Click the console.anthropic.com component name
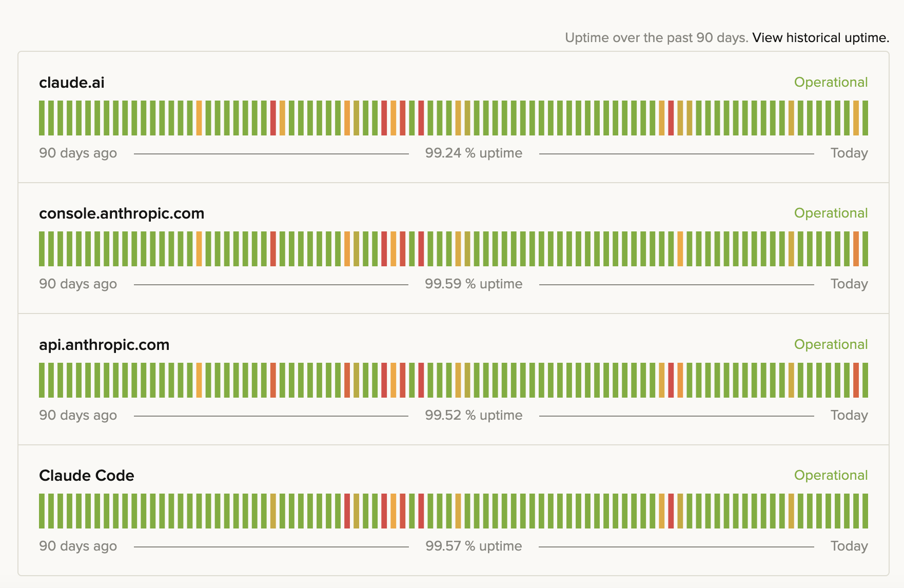The height and width of the screenshot is (588, 904). point(122,213)
